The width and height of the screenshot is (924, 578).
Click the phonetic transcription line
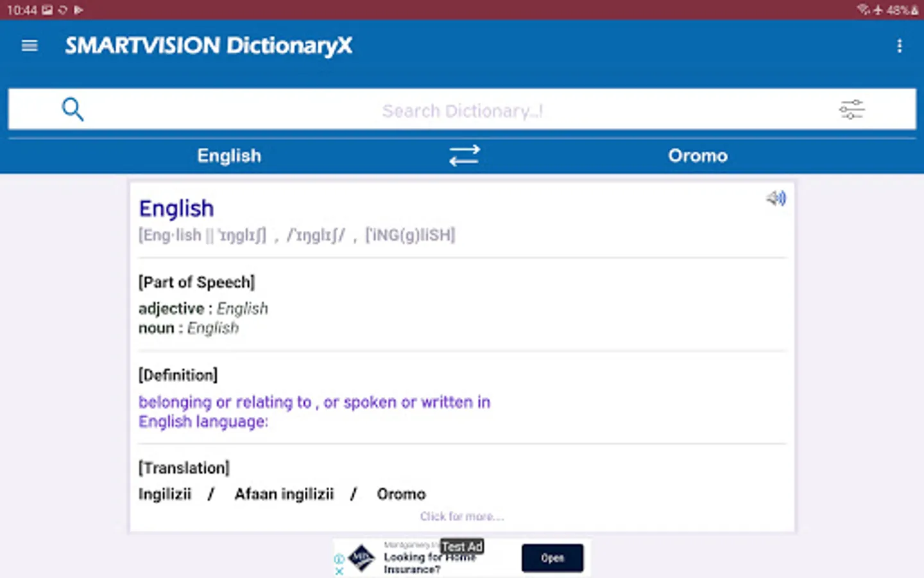click(x=297, y=236)
